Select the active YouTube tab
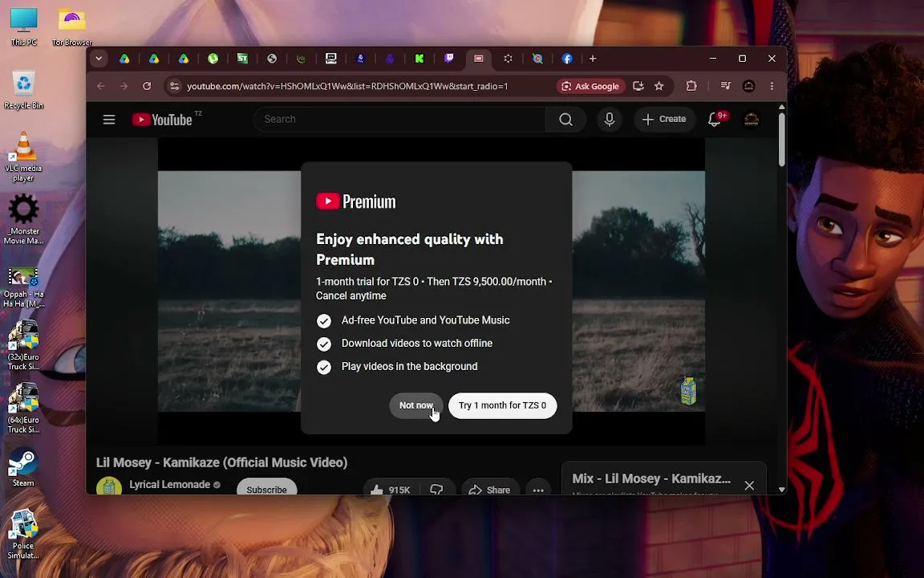Viewport: 924px width, 578px height. point(479,59)
